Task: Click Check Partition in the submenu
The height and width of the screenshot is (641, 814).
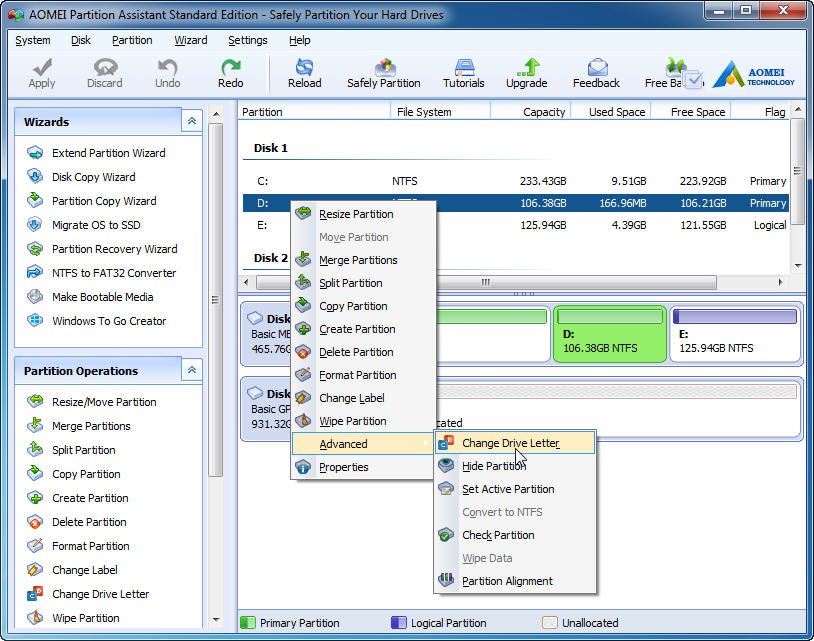Action: pyautogui.click(x=497, y=535)
